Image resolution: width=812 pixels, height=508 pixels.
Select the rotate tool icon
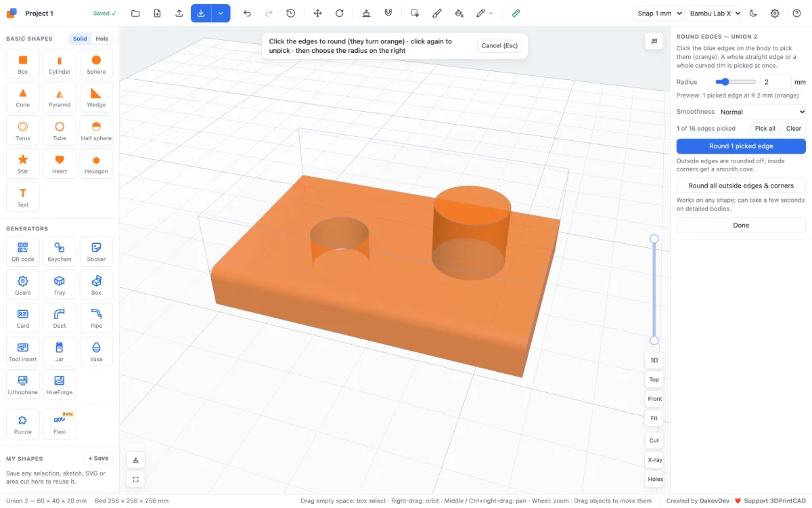point(339,13)
